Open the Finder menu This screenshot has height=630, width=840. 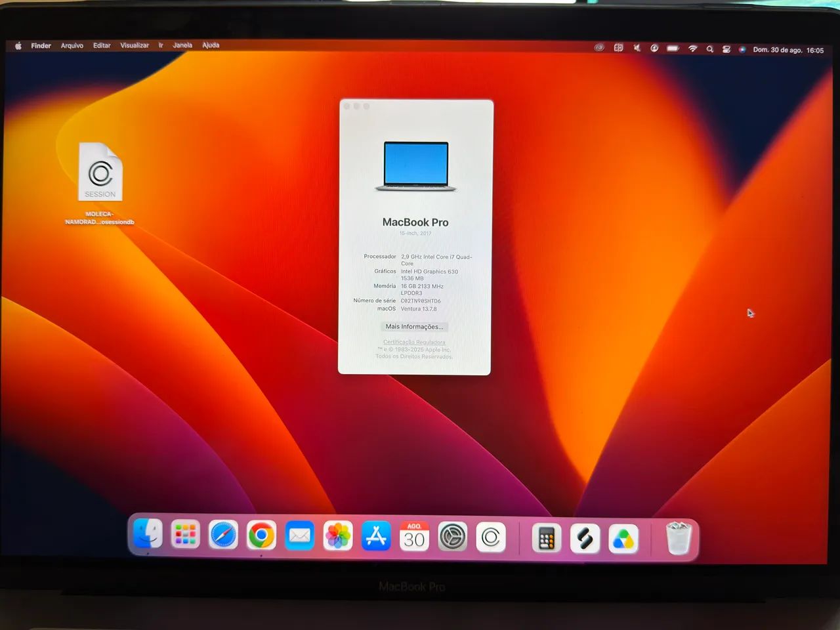(41, 46)
